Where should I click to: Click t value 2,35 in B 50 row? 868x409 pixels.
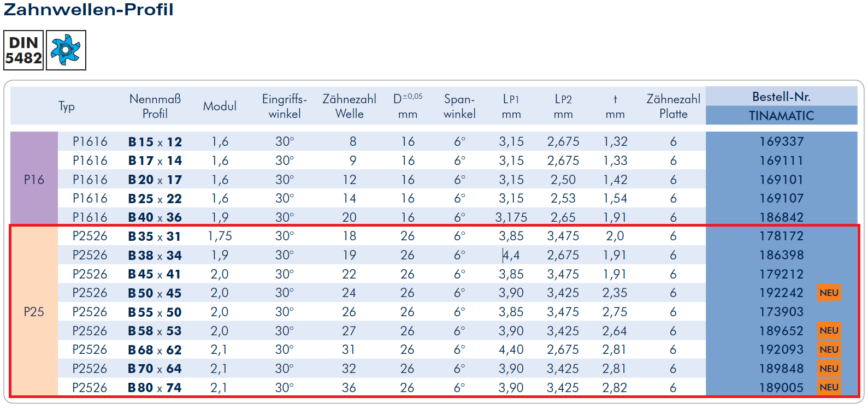tap(615, 293)
